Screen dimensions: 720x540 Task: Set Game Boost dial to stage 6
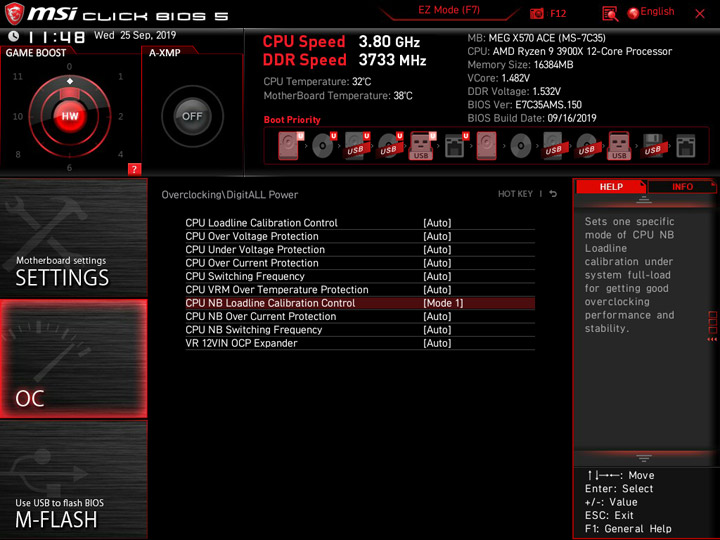point(69,168)
